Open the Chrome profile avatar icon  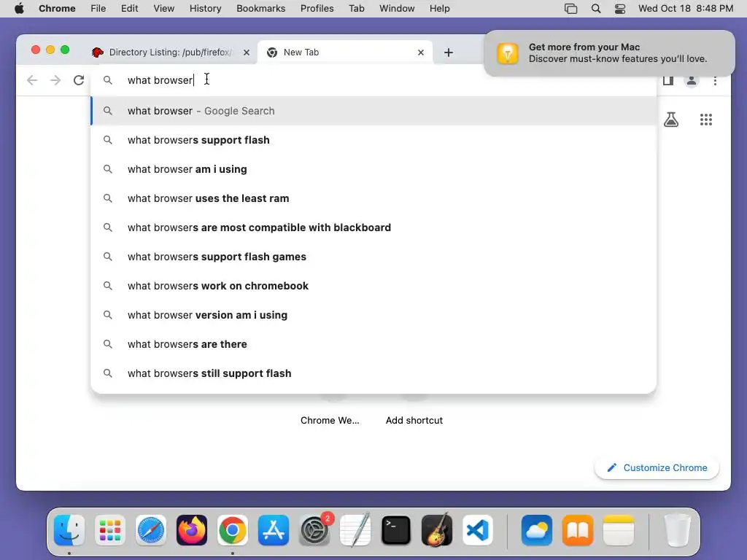(692, 80)
